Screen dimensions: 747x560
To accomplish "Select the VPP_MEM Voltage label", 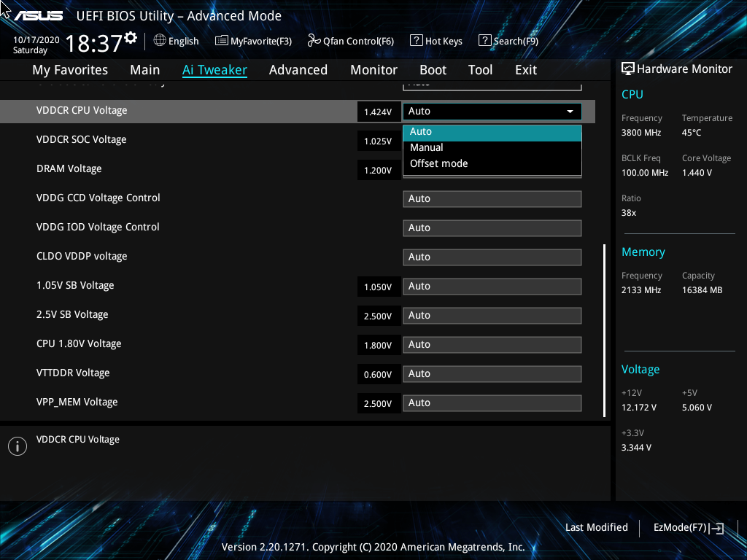I will tap(77, 402).
